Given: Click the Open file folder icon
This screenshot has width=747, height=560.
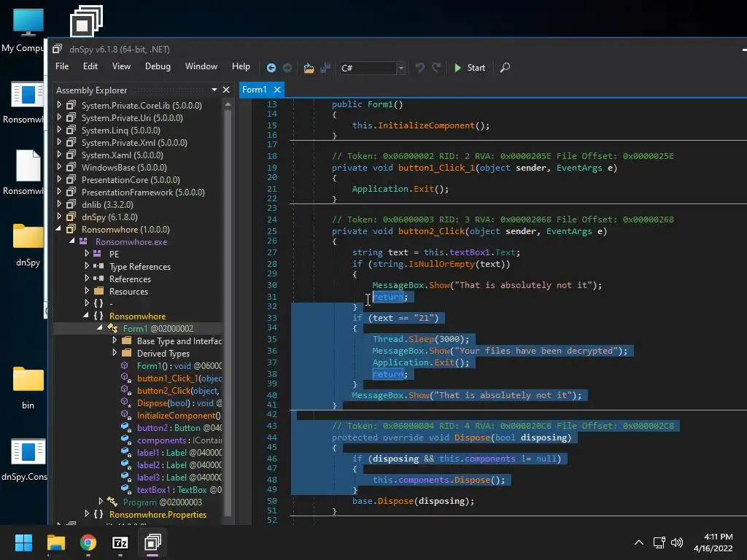Looking at the screenshot, I should click(x=309, y=68).
